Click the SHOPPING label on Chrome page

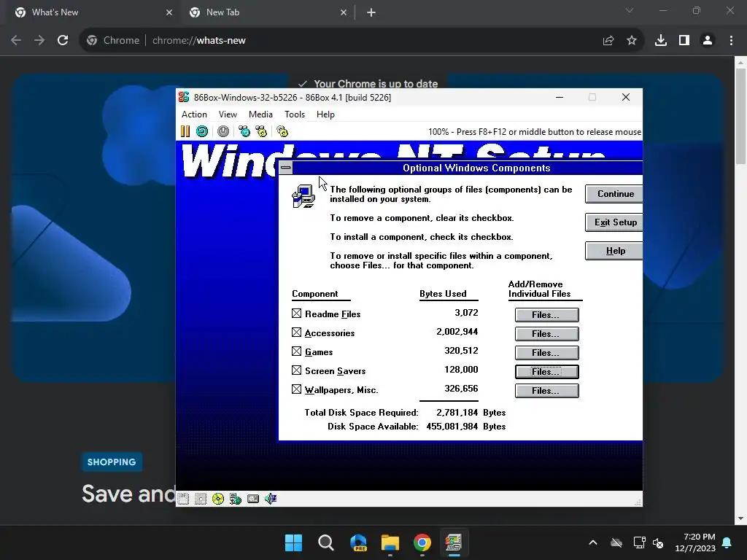tap(112, 462)
